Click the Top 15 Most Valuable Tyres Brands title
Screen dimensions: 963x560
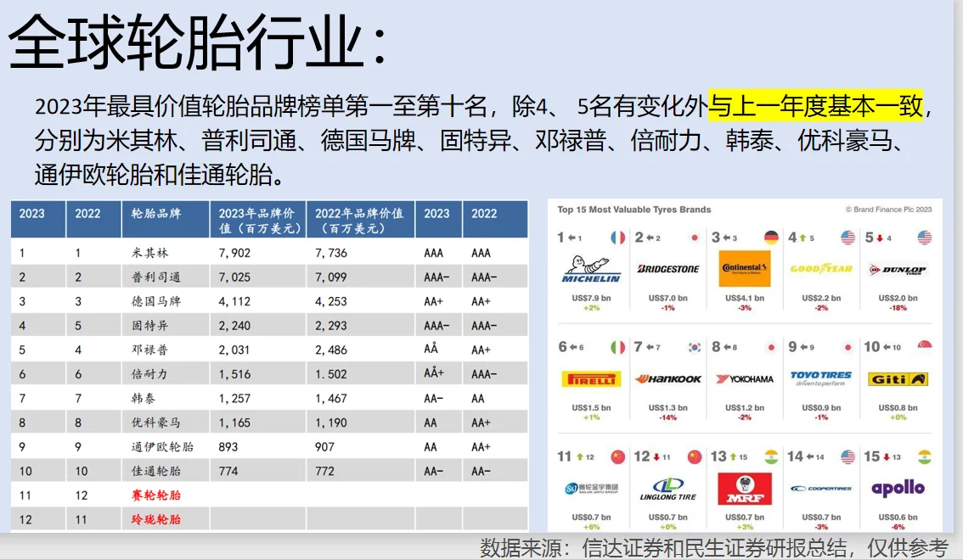pyautogui.click(x=634, y=210)
